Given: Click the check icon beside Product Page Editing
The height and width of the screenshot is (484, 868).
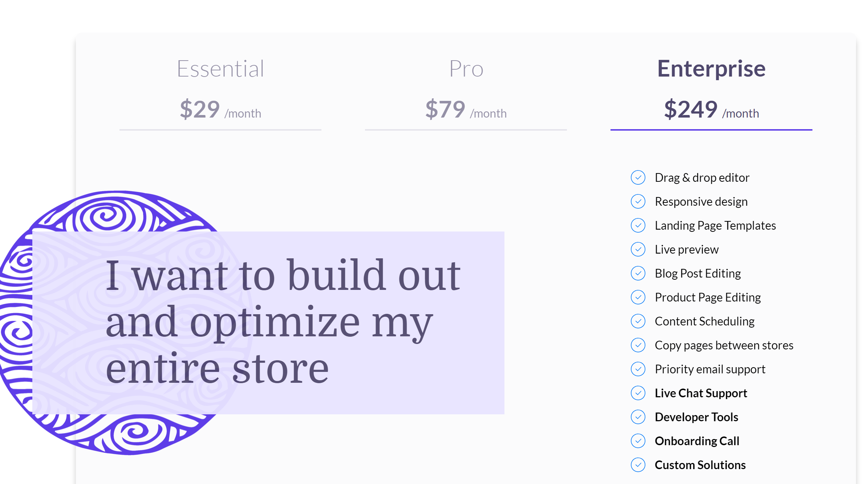Looking at the screenshot, I should [x=638, y=297].
